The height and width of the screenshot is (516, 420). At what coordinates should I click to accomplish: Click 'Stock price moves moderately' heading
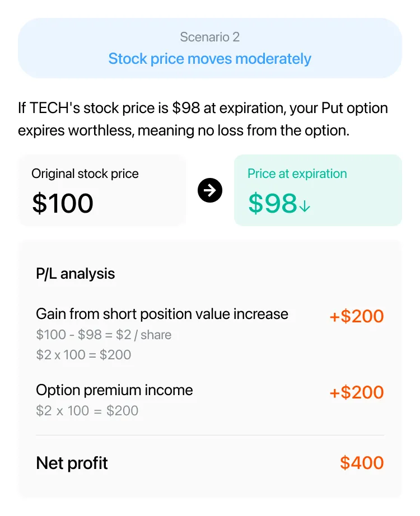pyautogui.click(x=210, y=59)
